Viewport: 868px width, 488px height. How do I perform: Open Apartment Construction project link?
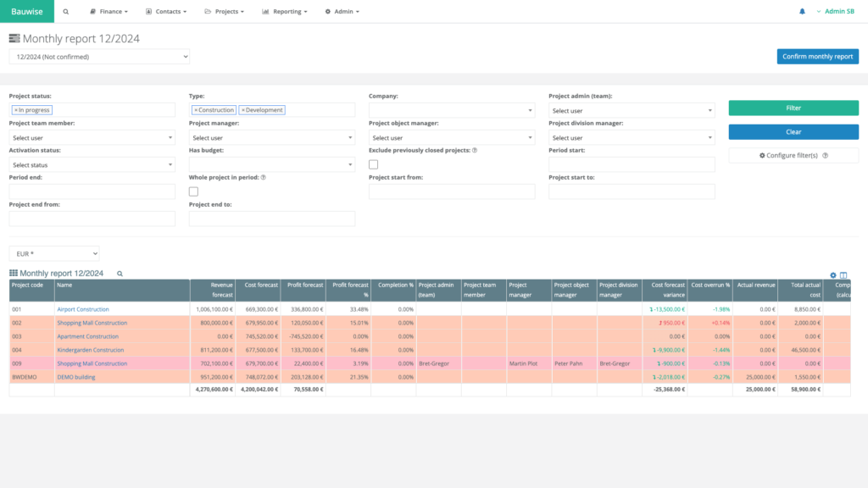(x=87, y=336)
